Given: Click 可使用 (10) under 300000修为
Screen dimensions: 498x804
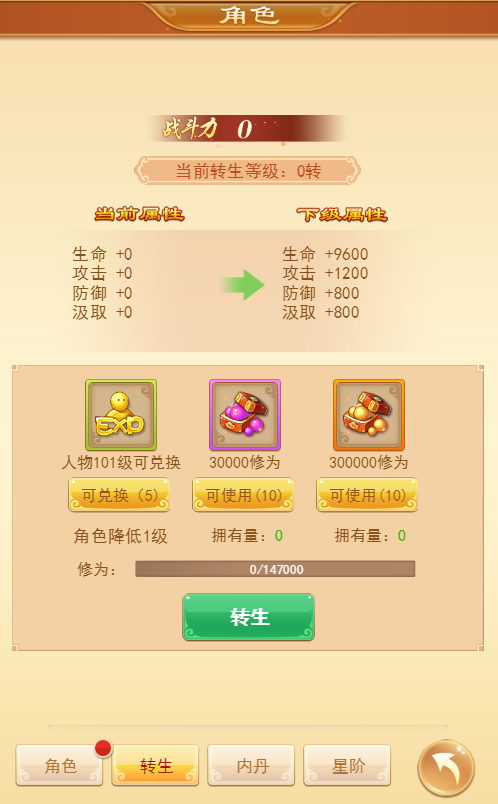Looking at the screenshot, I should [367, 495].
